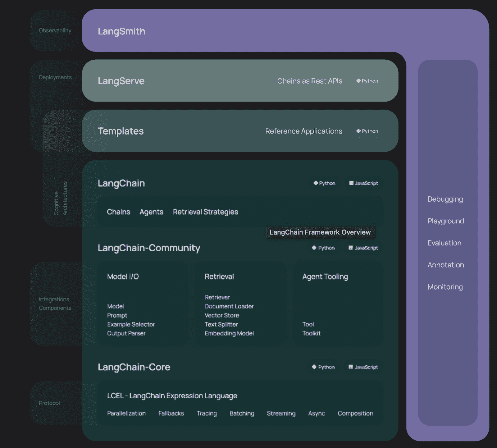Screen dimensions: 497x448
Task: Select 'Retrieval Strategies' label
Action: coord(206,212)
